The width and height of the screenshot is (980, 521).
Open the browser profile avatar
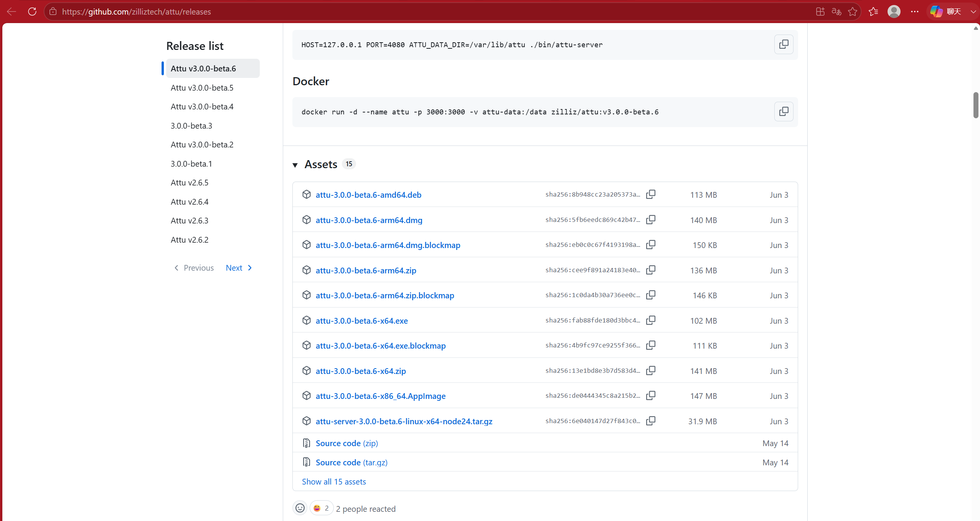tap(894, 12)
